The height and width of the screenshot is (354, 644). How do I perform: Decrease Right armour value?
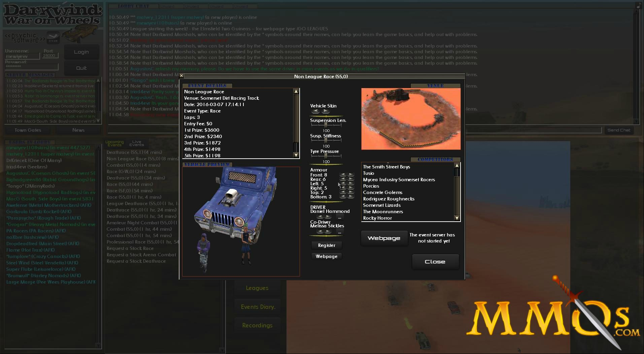pyautogui.click(x=343, y=188)
